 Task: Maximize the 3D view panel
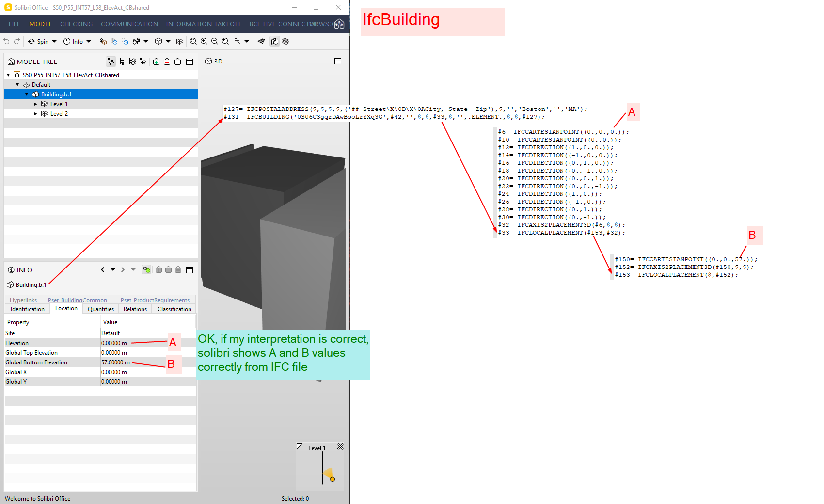[338, 61]
